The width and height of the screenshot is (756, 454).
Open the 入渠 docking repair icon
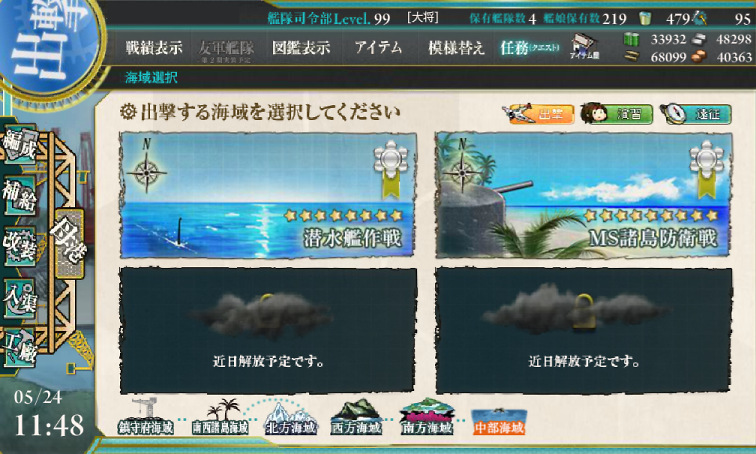pyautogui.click(x=19, y=298)
